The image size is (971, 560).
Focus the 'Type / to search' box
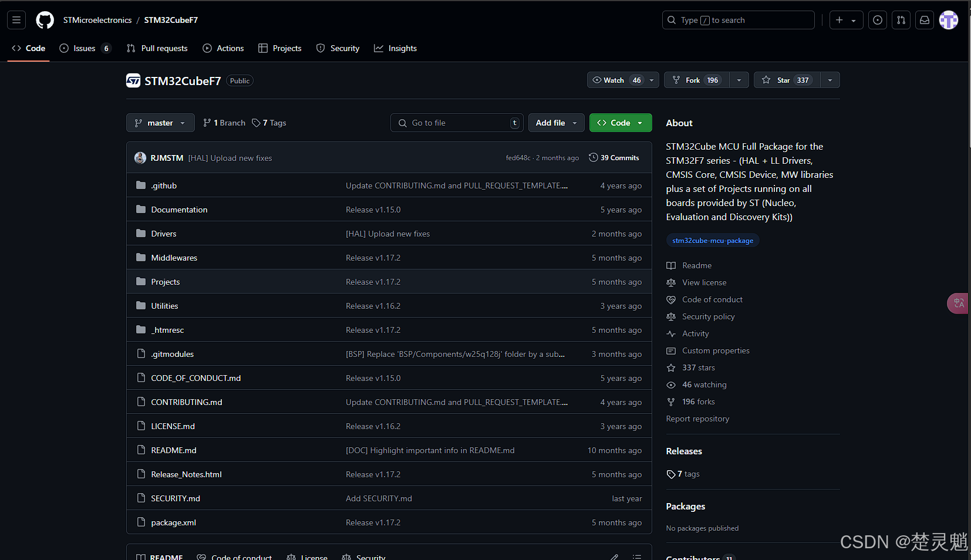738,20
